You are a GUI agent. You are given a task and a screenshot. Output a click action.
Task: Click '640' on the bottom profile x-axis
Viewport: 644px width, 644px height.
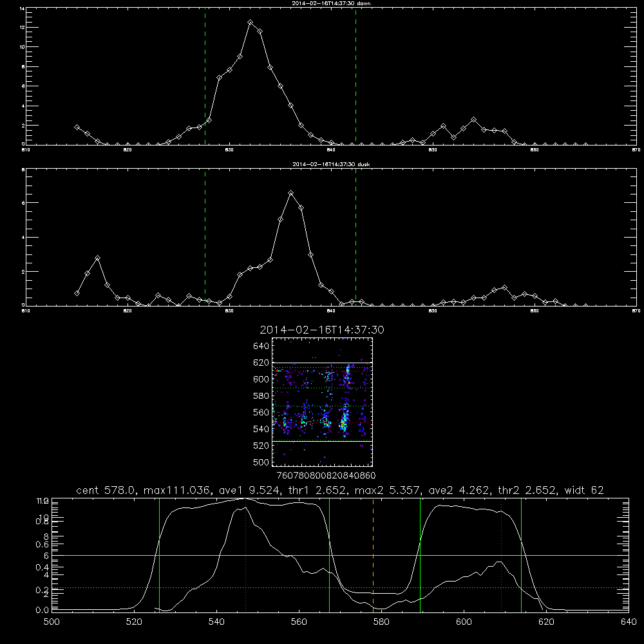click(x=629, y=622)
